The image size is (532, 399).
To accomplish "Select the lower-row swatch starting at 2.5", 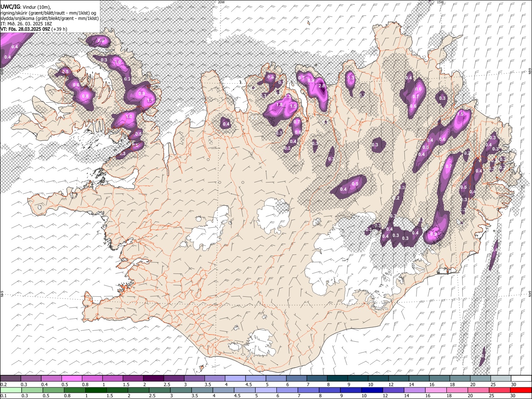I will click(160, 390).
